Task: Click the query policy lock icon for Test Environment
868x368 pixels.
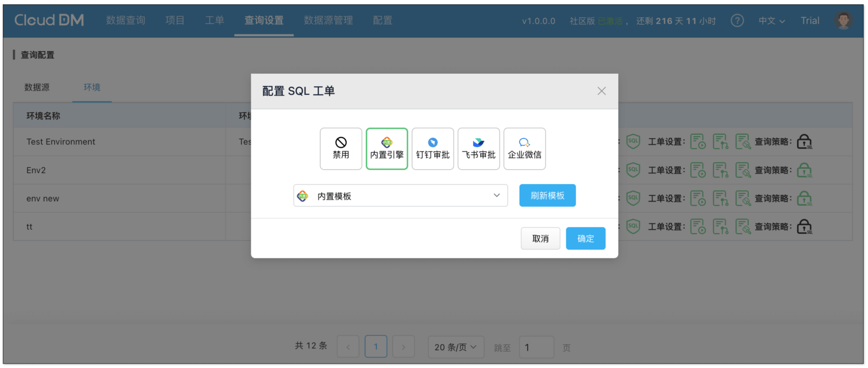Action: [x=804, y=142]
